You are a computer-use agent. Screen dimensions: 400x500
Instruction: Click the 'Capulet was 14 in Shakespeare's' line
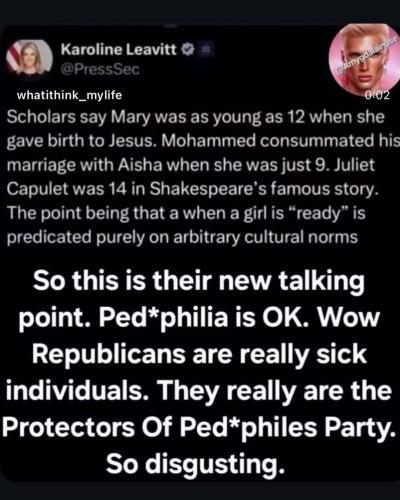coord(193,190)
